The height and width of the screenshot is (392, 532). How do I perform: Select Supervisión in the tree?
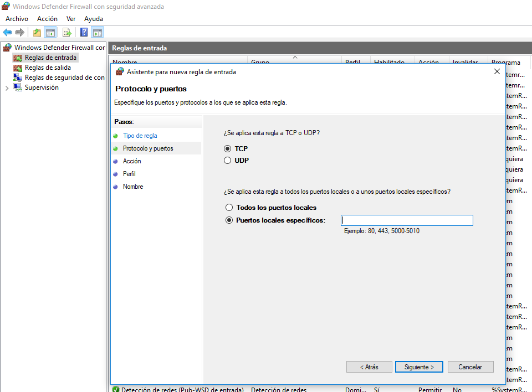tap(42, 87)
